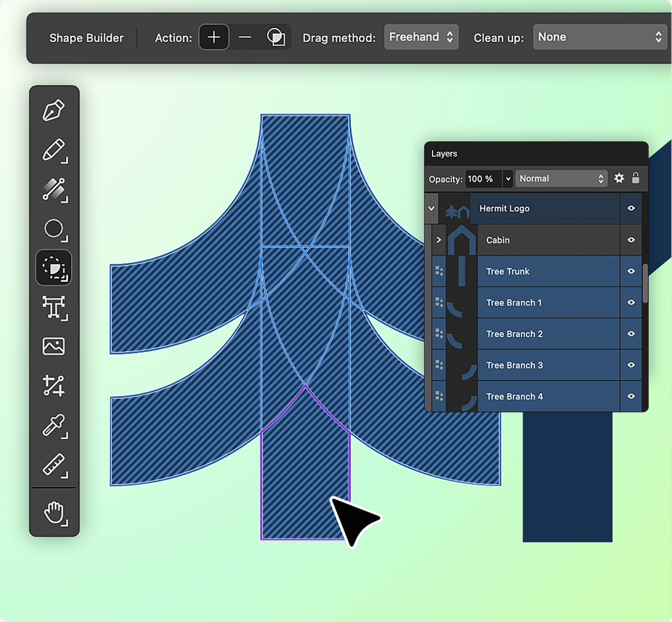Open the Drag method Freehand dropdown
This screenshot has height=622, width=672.
[421, 37]
